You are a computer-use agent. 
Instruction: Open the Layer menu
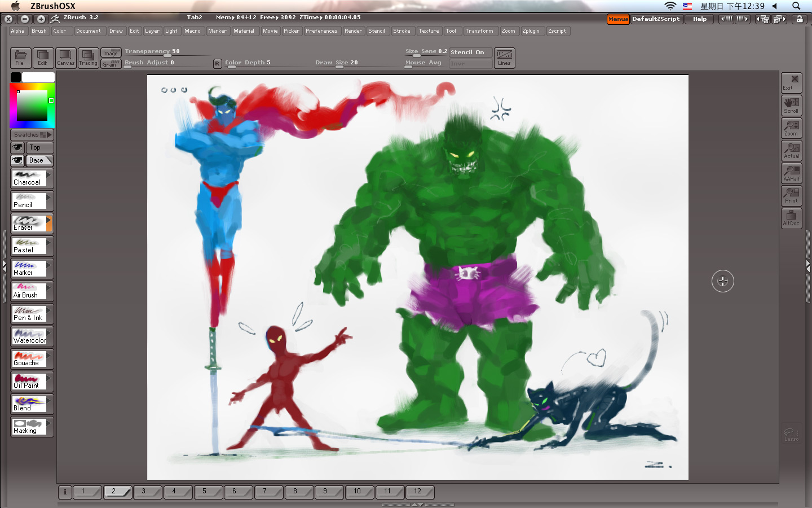tap(152, 31)
